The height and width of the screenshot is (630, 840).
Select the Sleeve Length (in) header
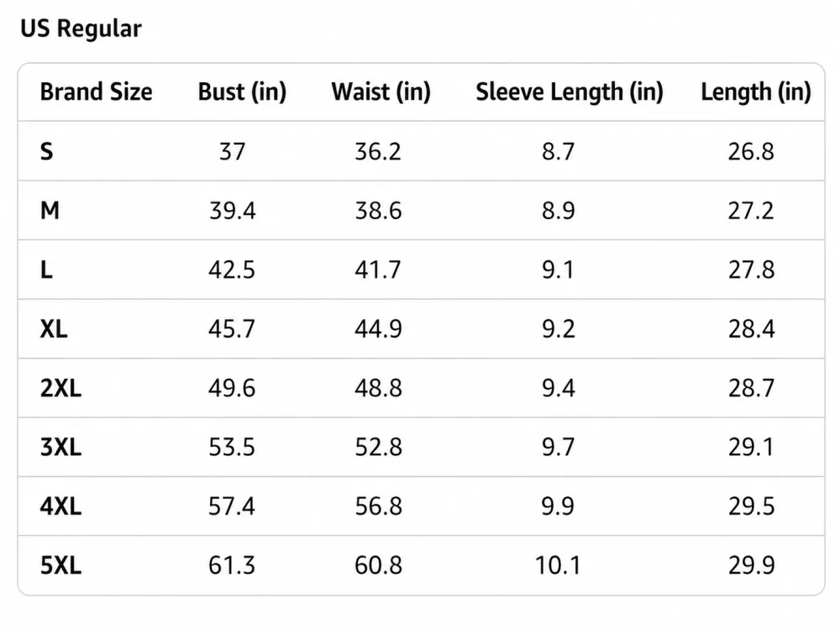tap(570, 92)
